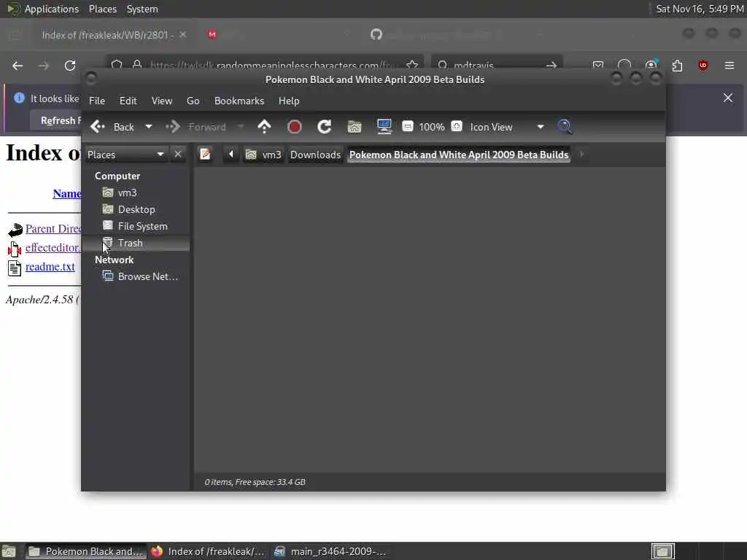The height and width of the screenshot is (560, 747).
Task: Click the effecteditor file link
Action: click(x=53, y=248)
